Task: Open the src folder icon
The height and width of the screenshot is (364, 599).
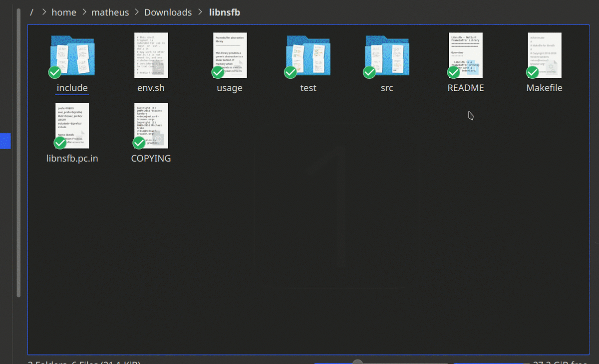Action: click(387, 55)
